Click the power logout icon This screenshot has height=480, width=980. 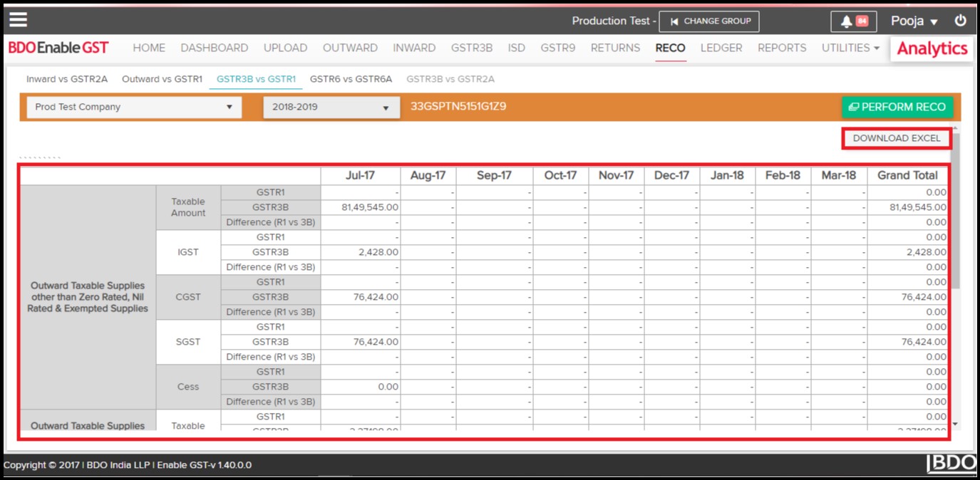click(x=961, y=21)
